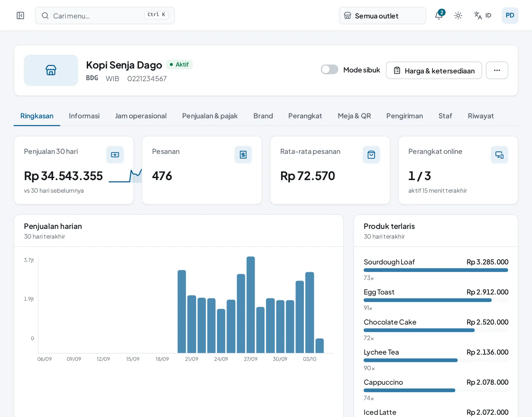
Task: Click the Lychee Tea product name
Action: tap(381, 352)
